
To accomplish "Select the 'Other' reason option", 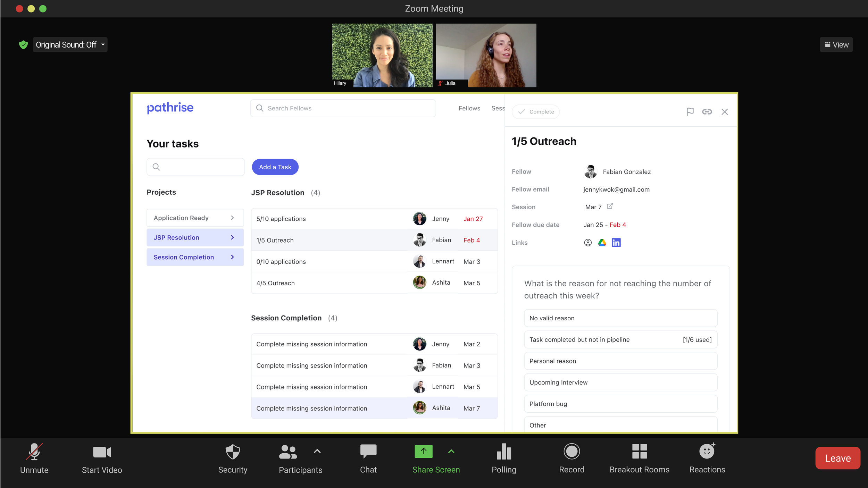I will coord(621,424).
